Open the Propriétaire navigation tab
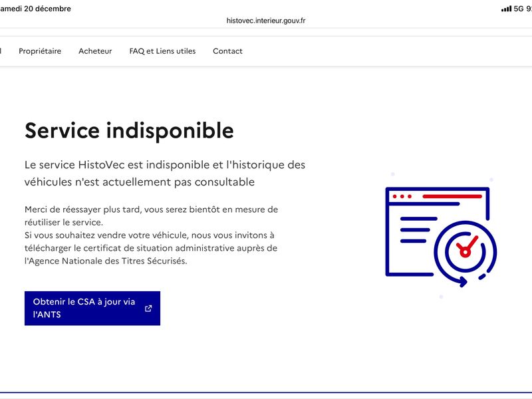The width and height of the screenshot is (532, 399). [40, 51]
